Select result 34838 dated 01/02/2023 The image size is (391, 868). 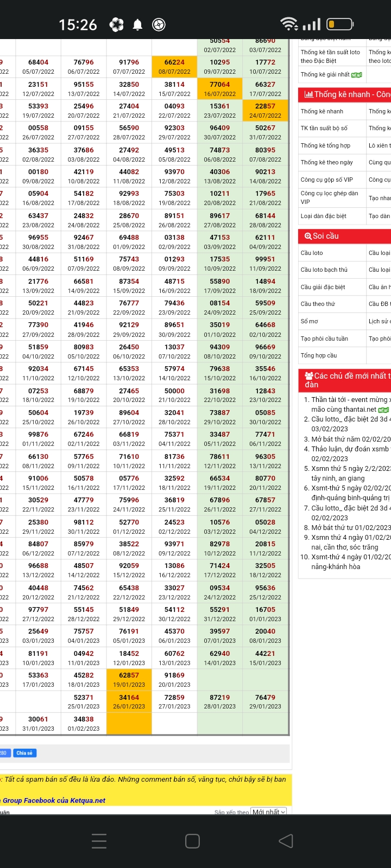[84, 724]
